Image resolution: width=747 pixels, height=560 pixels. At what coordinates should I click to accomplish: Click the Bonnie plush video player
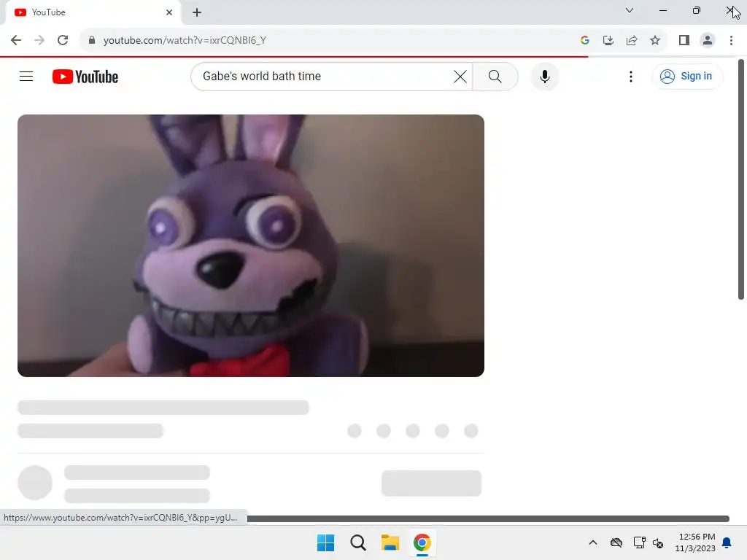point(251,245)
